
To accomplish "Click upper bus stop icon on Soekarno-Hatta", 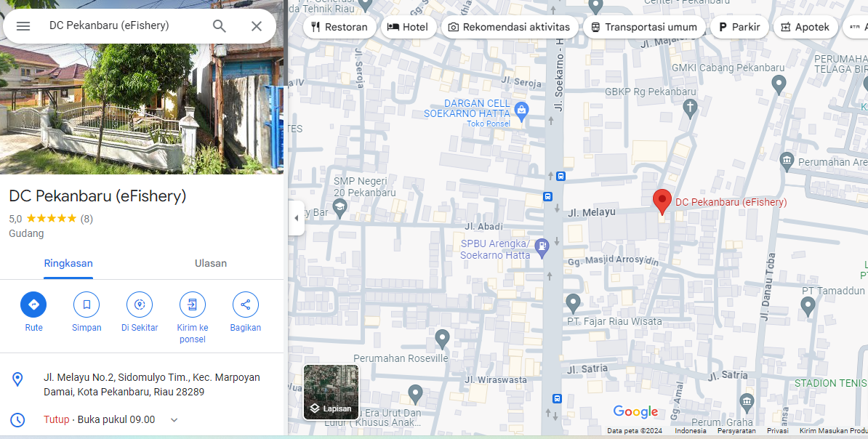I will click(x=560, y=177).
